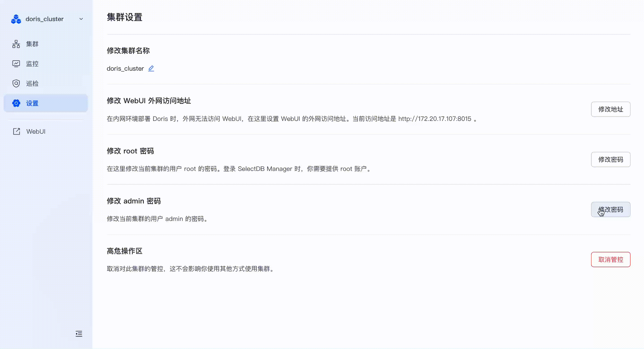644x349 pixels.
Task: Select the 集群 sidebar icon
Action: pyautogui.click(x=16, y=44)
